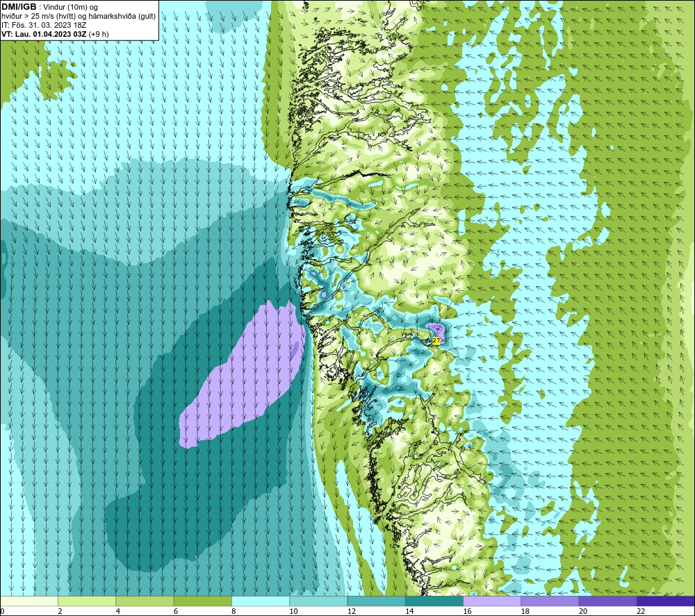The image size is (695, 616).
Task: Click the legend label 8
Action: [234, 611]
